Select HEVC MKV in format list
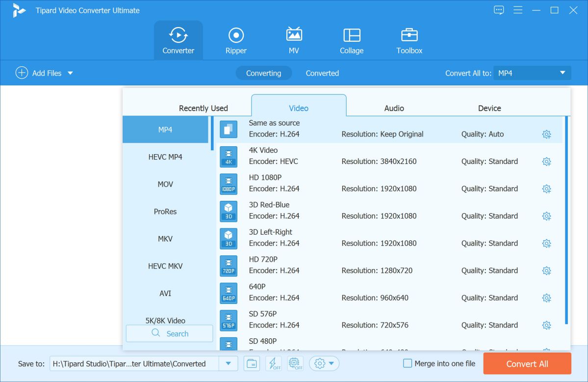The height and width of the screenshot is (382, 588). pos(165,266)
